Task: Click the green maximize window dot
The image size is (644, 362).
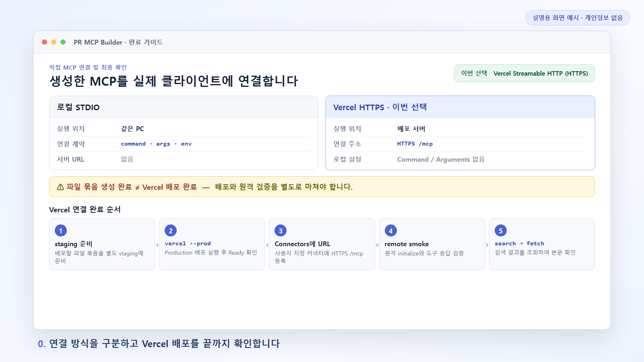Action: [63, 42]
